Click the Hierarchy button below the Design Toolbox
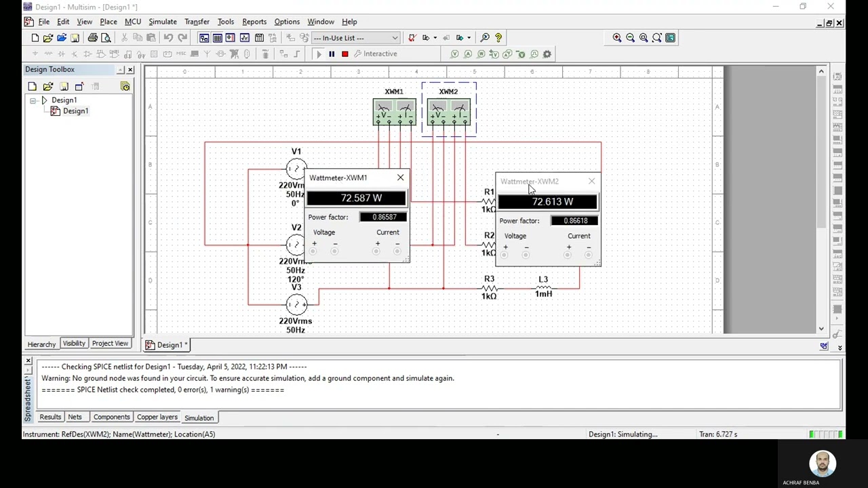868x488 pixels. pyautogui.click(x=41, y=344)
